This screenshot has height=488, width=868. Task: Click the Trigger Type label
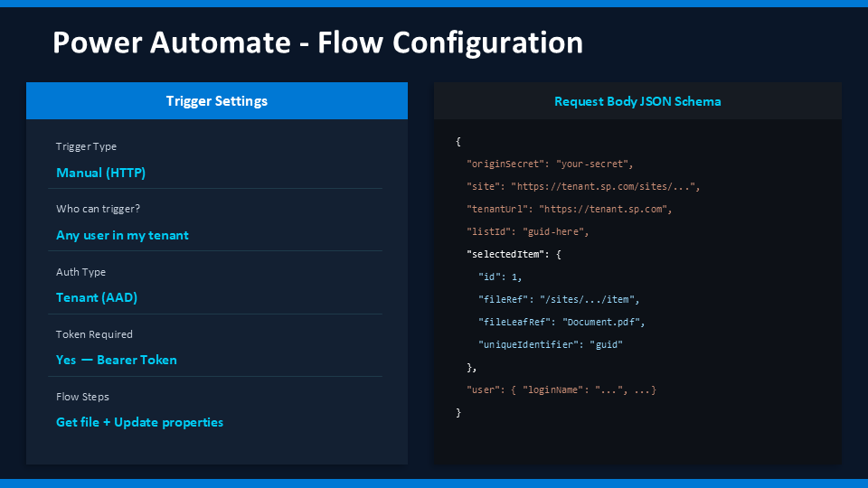pyautogui.click(x=86, y=146)
